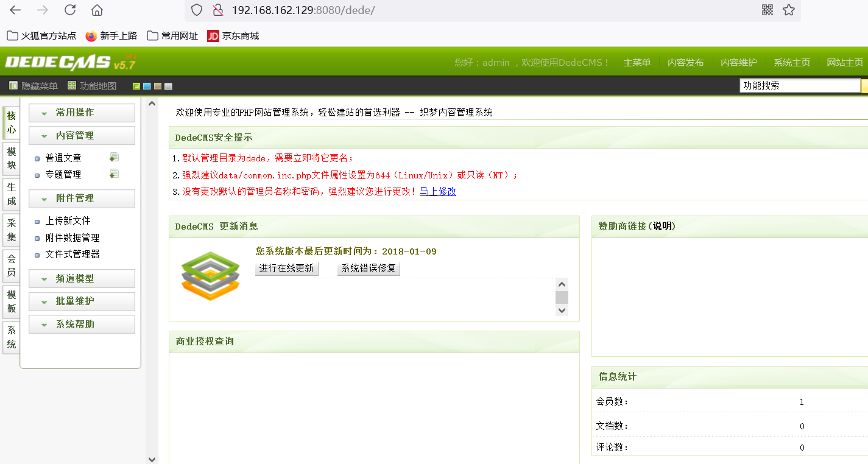
Task: Open the 附件数据管理 menu item
Action: [x=72, y=237]
